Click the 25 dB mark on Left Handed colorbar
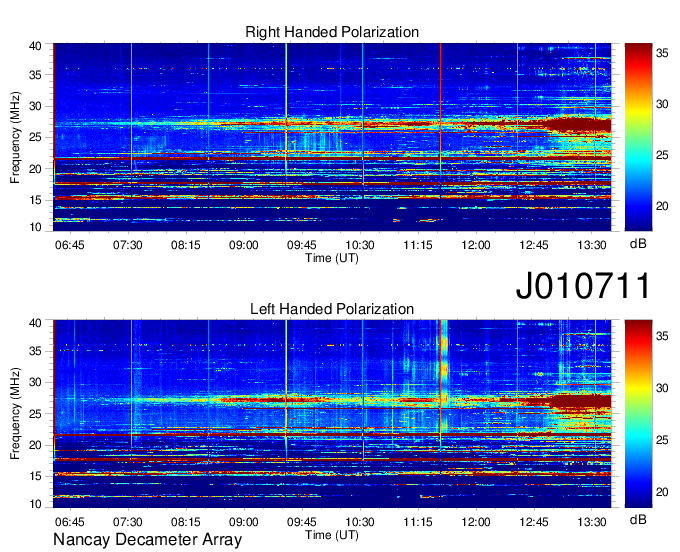 coord(662,440)
